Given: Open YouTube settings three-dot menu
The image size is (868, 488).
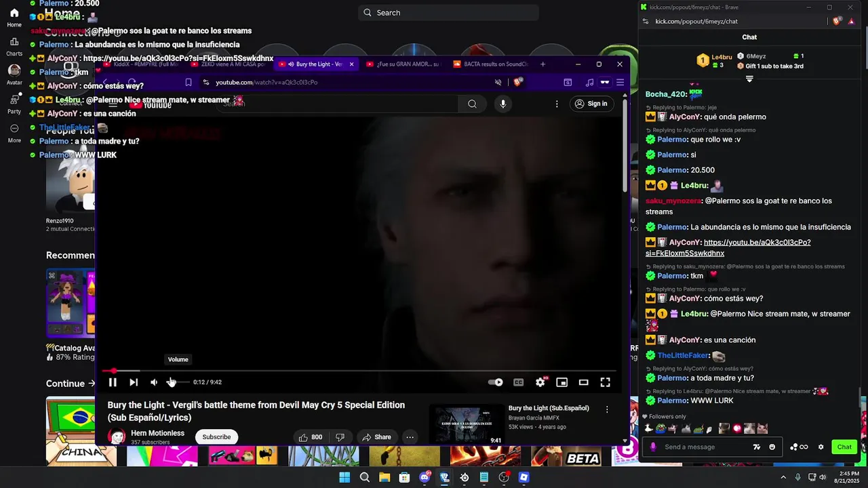Looking at the screenshot, I should point(557,104).
